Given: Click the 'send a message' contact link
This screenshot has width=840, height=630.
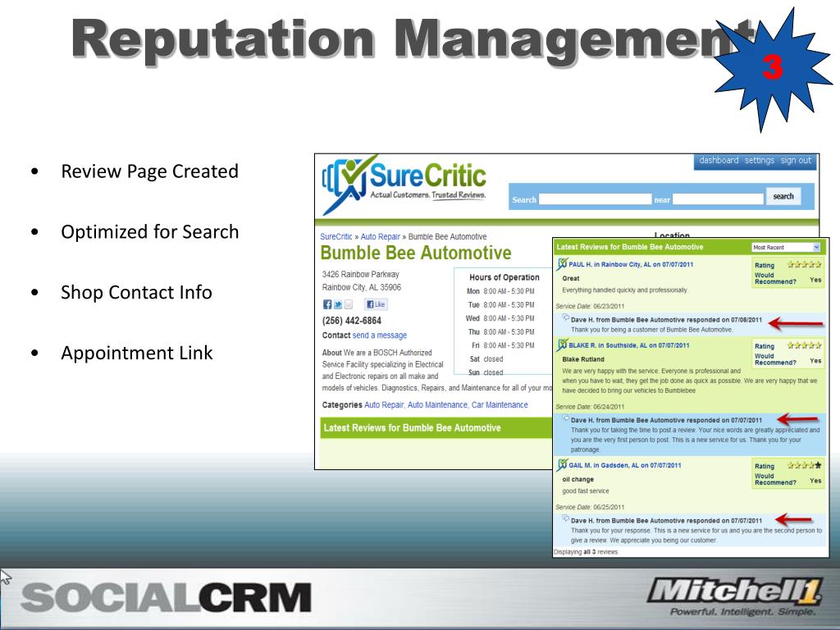Looking at the screenshot, I should point(379,336).
